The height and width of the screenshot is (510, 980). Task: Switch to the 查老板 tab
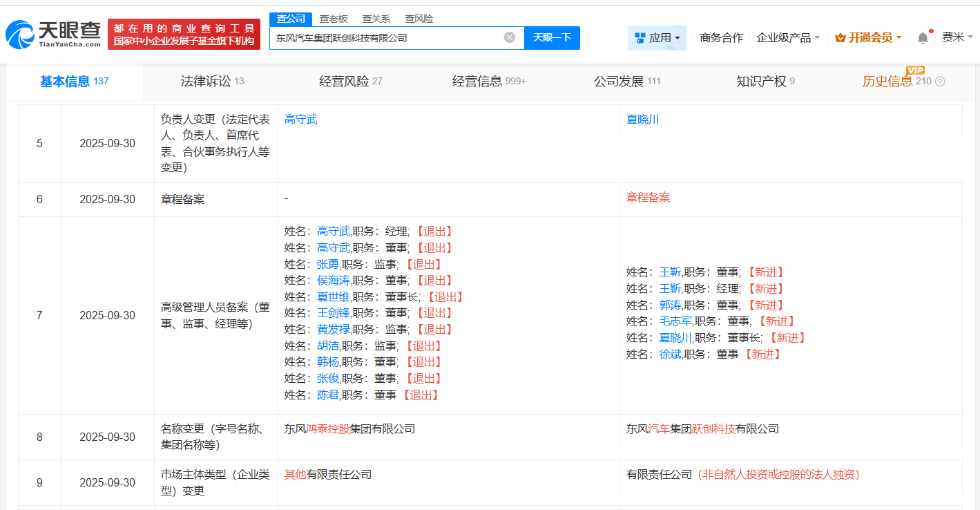click(x=334, y=19)
